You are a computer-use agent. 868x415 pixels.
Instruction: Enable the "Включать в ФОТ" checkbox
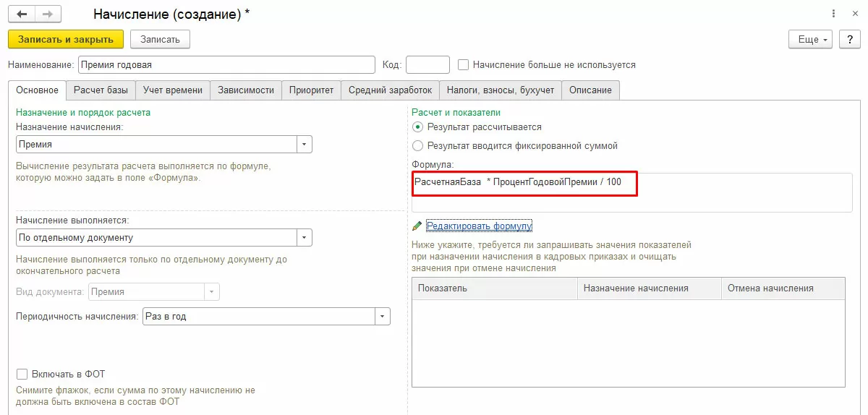[x=22, y=374]
